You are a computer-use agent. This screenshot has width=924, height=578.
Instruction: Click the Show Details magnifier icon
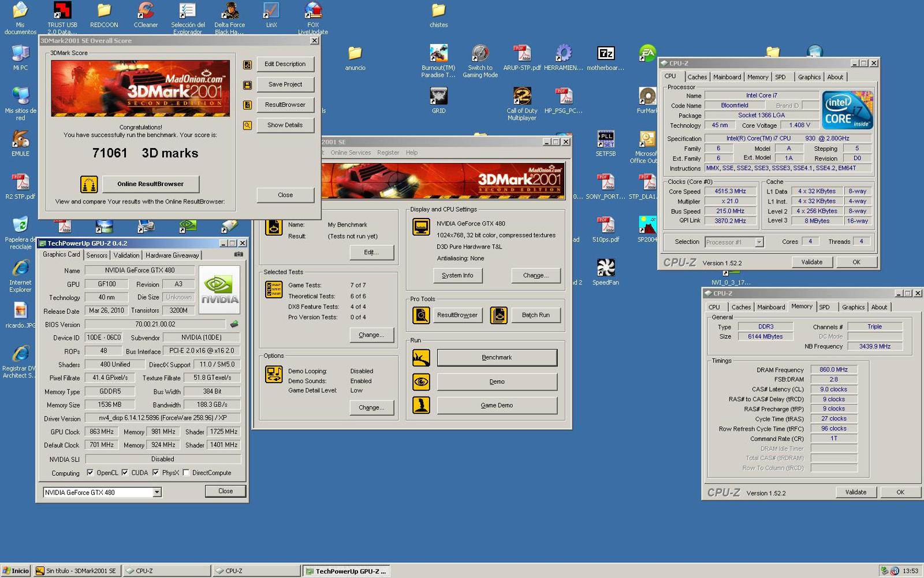pos(247,125)
